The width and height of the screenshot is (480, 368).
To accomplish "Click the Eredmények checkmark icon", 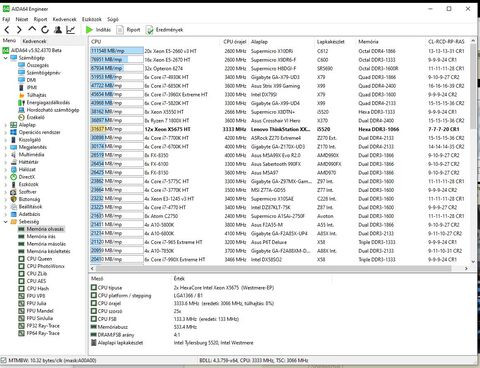I will point(149,30).
